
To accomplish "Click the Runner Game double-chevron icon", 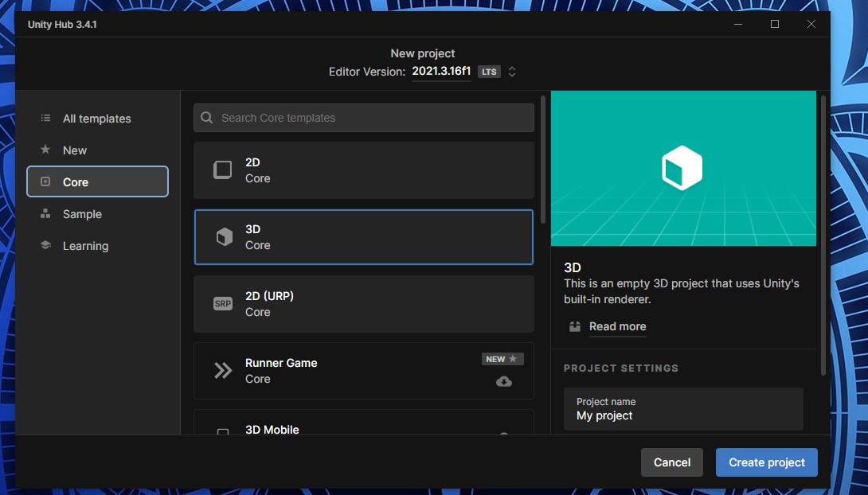I will pos(223,371).
